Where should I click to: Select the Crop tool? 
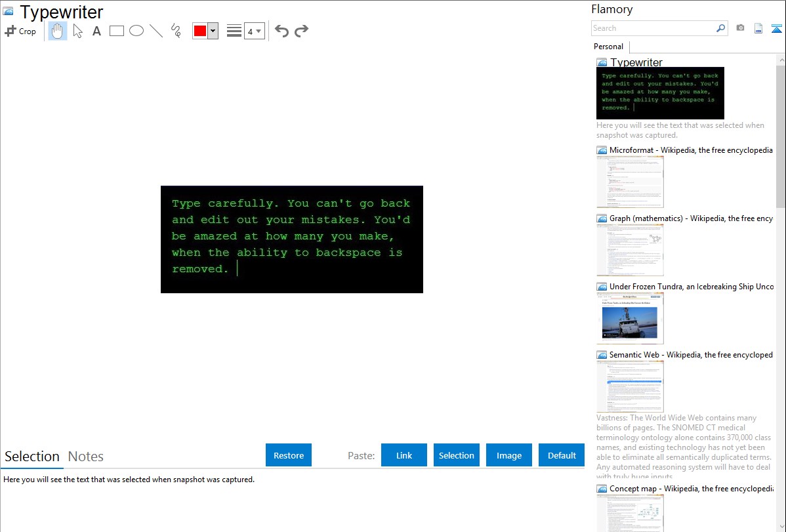[20, 31]
